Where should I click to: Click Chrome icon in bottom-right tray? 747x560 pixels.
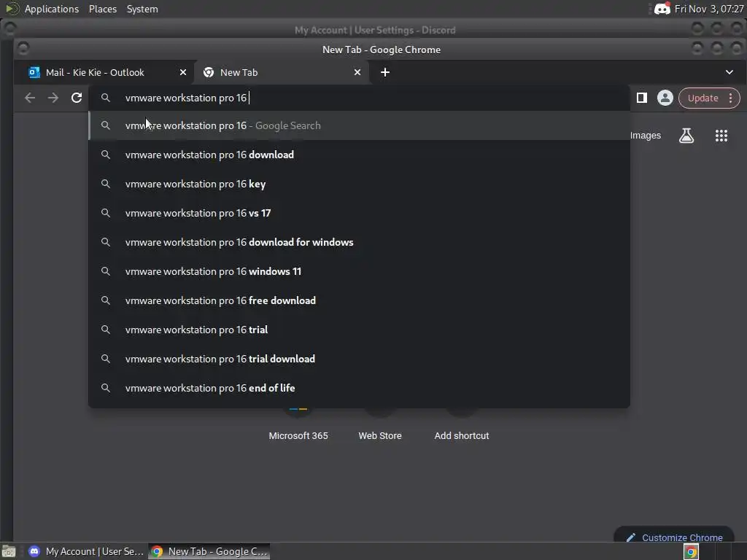click(x=691, y=552)
